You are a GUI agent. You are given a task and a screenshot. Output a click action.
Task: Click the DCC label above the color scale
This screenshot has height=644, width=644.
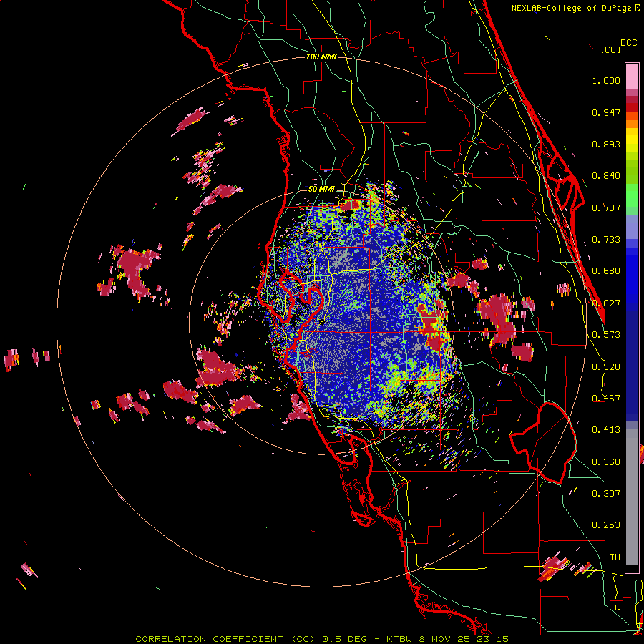click(628, 43)
